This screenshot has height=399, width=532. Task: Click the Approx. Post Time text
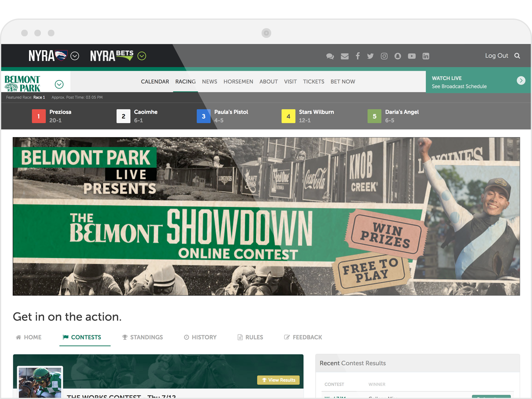click(77, 97)
